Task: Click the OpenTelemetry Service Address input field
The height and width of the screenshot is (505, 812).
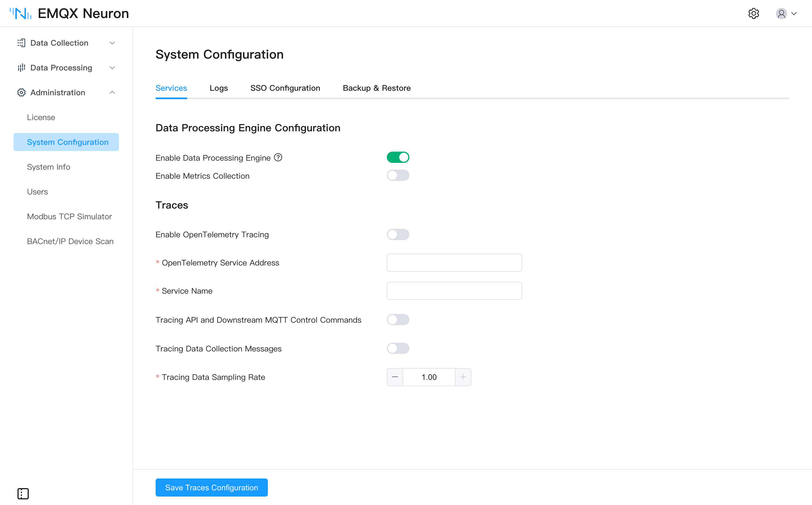Action: tap(454, 263)
